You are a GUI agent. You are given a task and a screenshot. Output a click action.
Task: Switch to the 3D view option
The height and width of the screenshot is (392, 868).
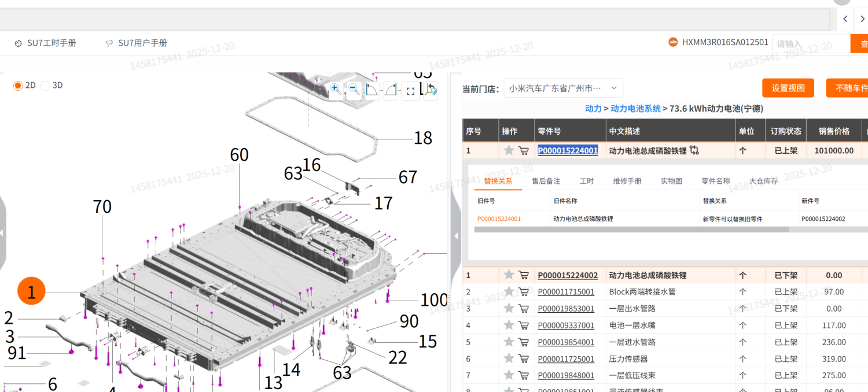[x=45, y=86]
